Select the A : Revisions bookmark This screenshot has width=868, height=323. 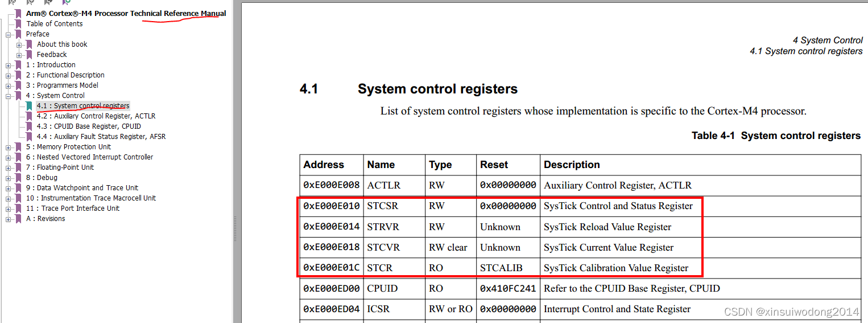pos(46,219)
